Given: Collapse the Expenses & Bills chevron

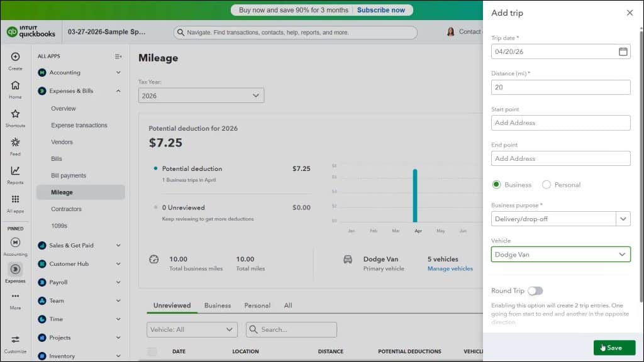Looking at the screenshot, I should [118, 91].
